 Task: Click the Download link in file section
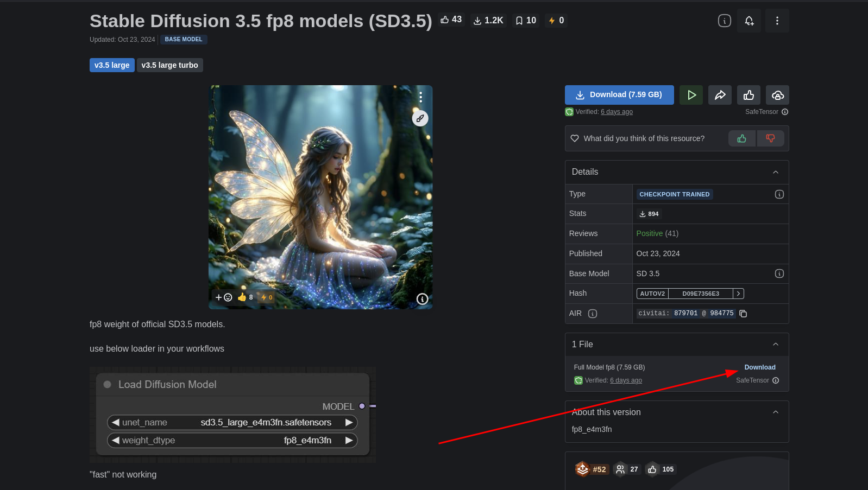click(x=759, y=367)
